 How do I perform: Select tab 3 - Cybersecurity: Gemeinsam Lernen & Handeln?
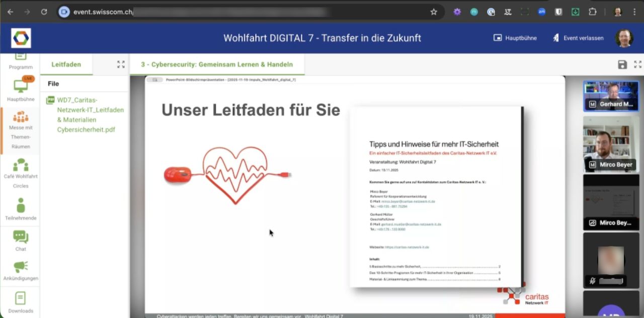[x=217, y=64]
